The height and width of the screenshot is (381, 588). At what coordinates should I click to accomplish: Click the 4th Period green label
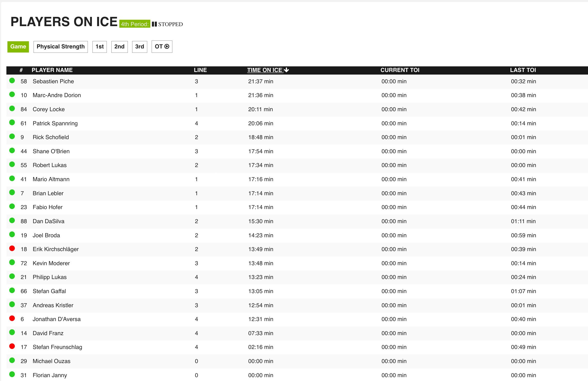click(135, 24)
